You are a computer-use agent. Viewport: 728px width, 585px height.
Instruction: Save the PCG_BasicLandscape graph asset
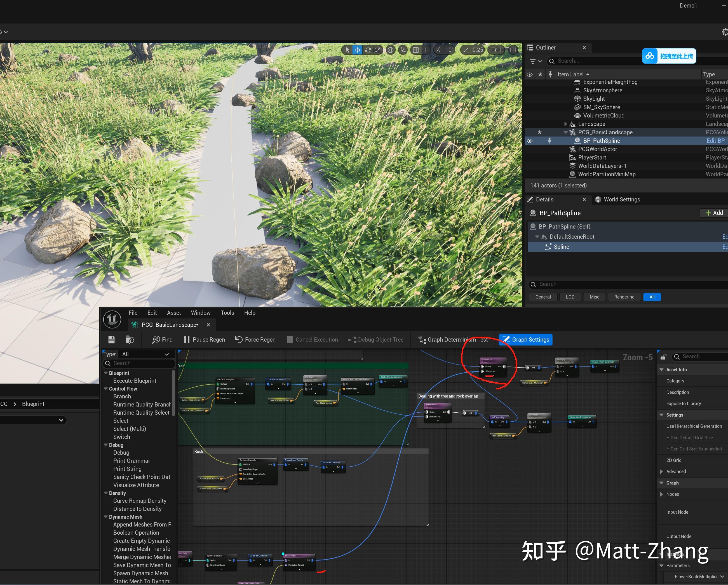(x=111, y=340)
